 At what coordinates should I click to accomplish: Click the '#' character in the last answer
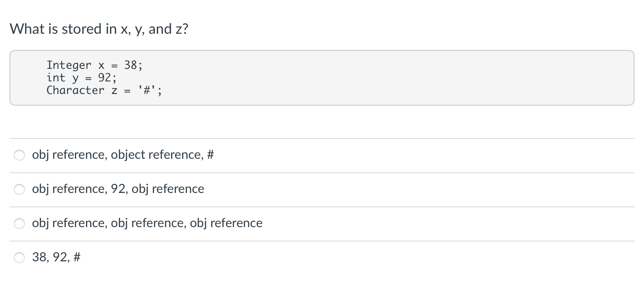pyautogui.click(x=77, y=257)
